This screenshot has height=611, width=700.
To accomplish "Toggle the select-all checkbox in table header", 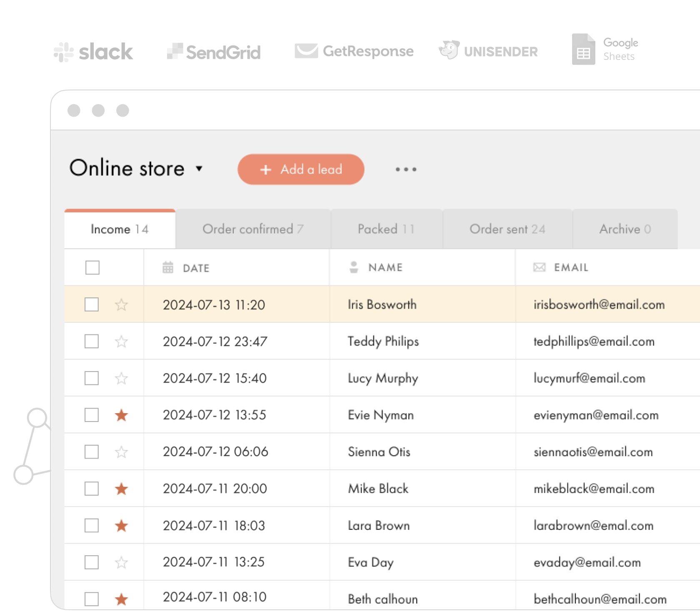I will pyautogui.click(x=92, y=268).
